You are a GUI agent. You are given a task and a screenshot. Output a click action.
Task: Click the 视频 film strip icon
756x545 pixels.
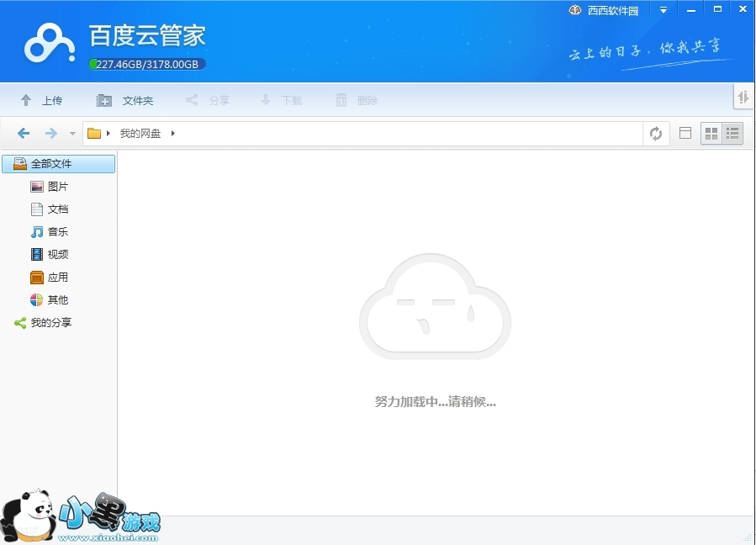[x=37, y=255]
